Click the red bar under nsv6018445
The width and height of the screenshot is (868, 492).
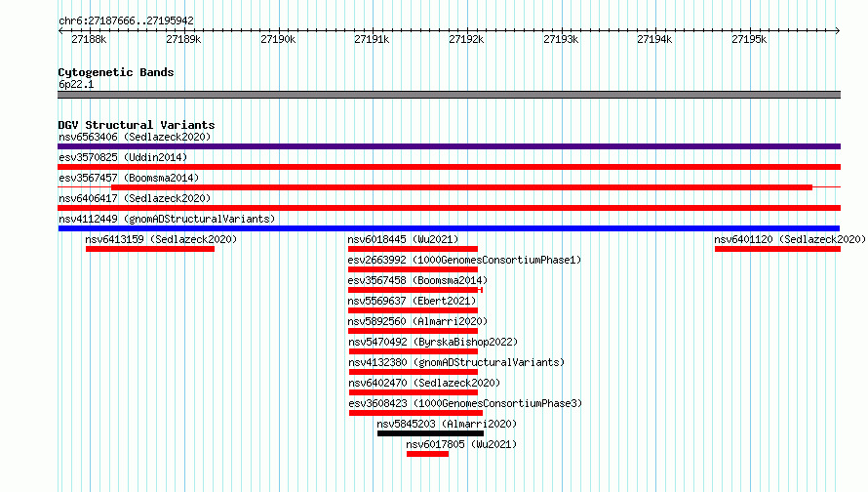413,249
